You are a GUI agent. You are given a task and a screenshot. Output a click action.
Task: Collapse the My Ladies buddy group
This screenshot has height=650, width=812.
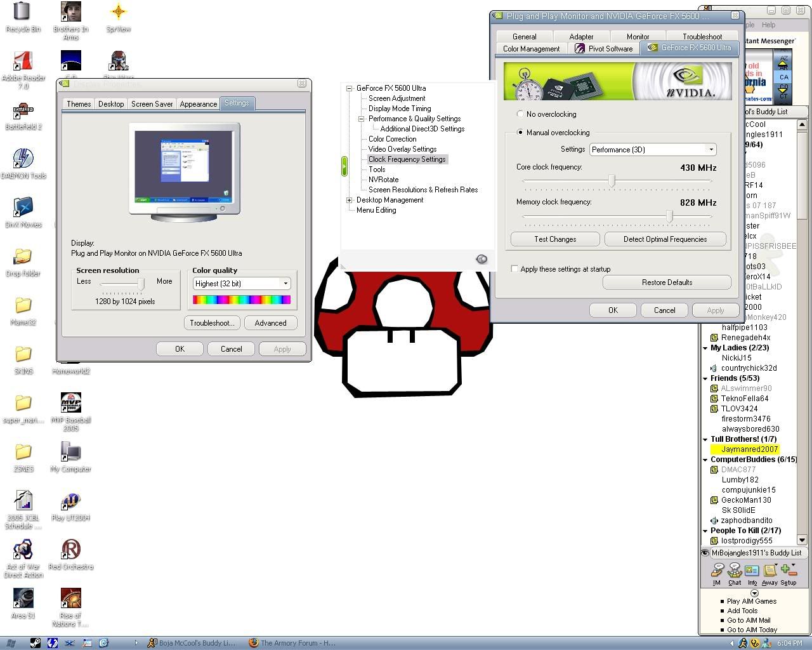(x=705, y=348)
